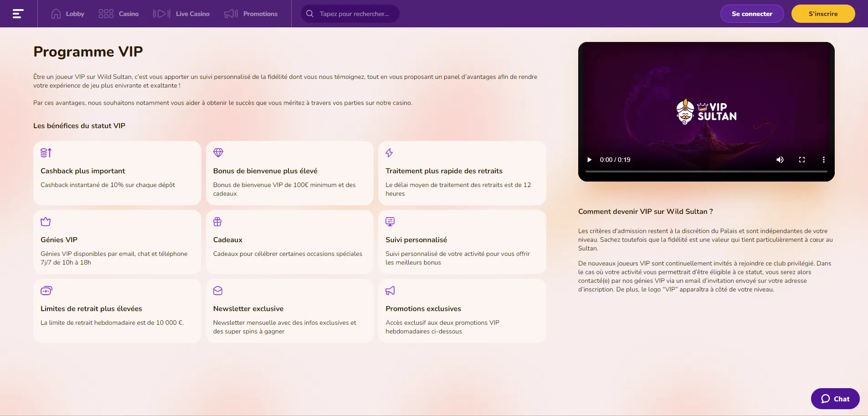The width and height of the screenshot is (868, 416).
Task: Click the cash icon for withdrawal limits
Action: [x=46, y=291]
